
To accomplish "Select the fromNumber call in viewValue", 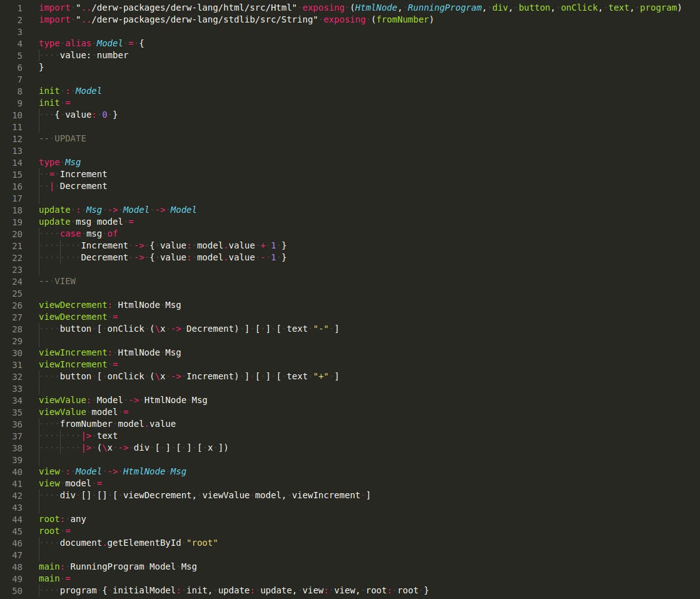I will [x=86, y=424].
